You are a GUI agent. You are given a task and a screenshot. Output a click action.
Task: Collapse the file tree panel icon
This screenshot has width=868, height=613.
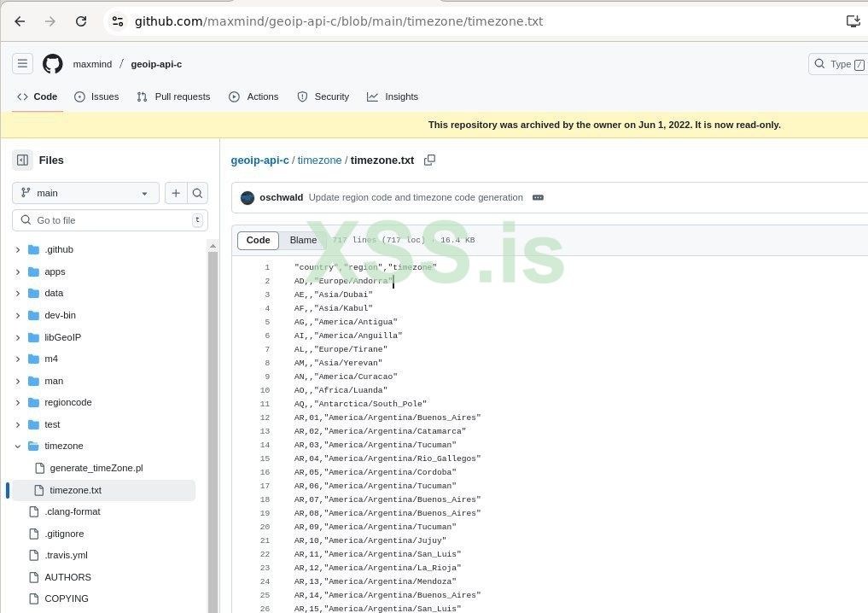click(x=23, y=160)
